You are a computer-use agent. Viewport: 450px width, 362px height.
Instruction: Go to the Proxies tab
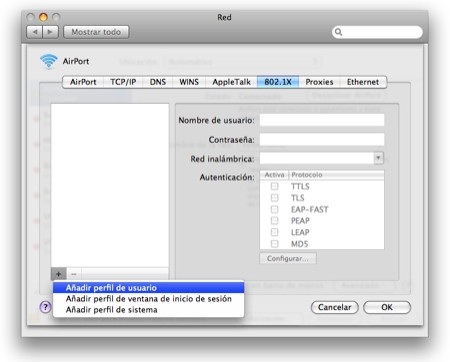point(319,82)
